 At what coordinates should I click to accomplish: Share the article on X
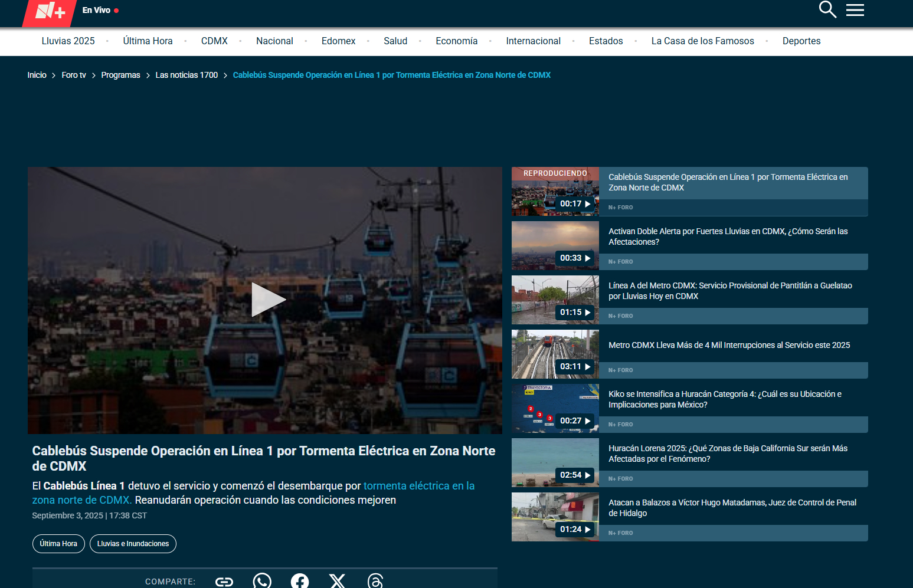tap(338, 582)
